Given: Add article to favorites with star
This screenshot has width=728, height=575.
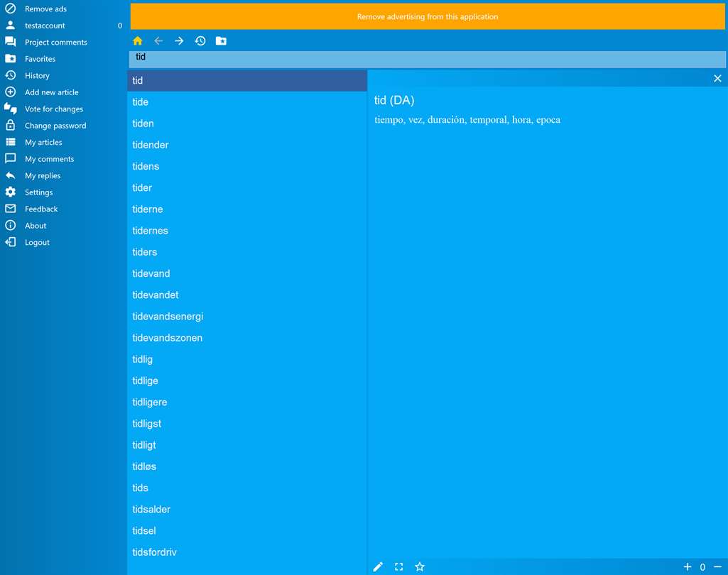Looking at the screenshot, I should (420, 566).
